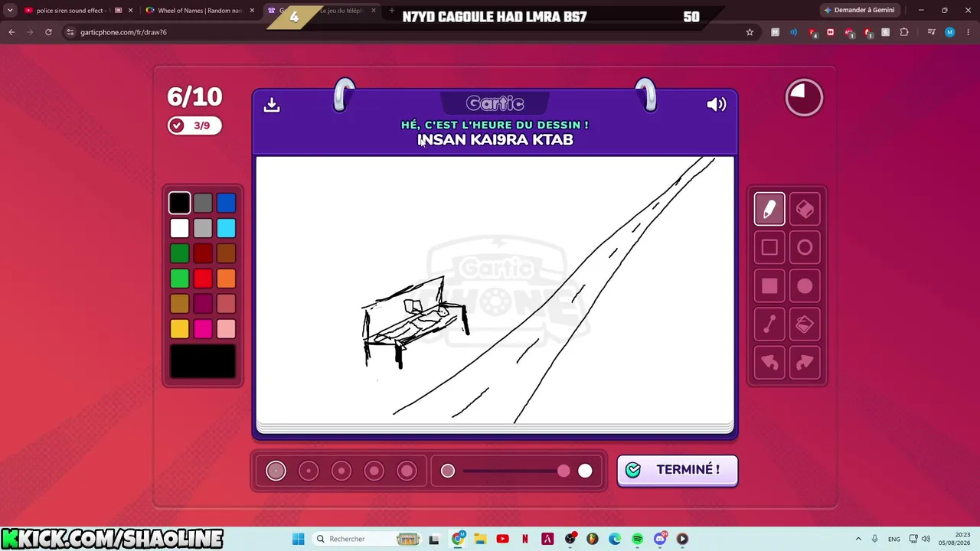Viewport: 980px width, 551px height.
Task: Adjust the opacity slider handle
Action: point(563,471)
